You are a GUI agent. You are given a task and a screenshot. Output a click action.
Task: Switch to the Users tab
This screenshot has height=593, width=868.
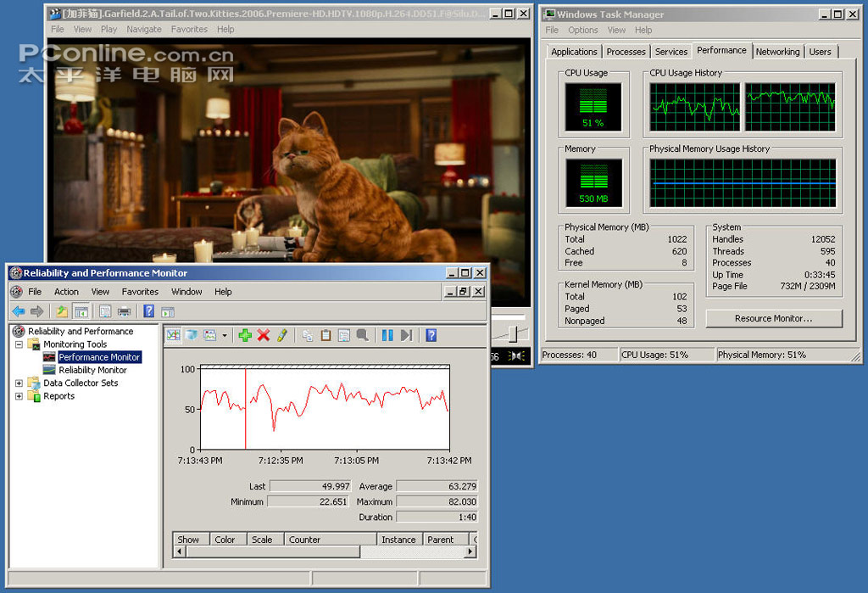click(x=820, y=52)
